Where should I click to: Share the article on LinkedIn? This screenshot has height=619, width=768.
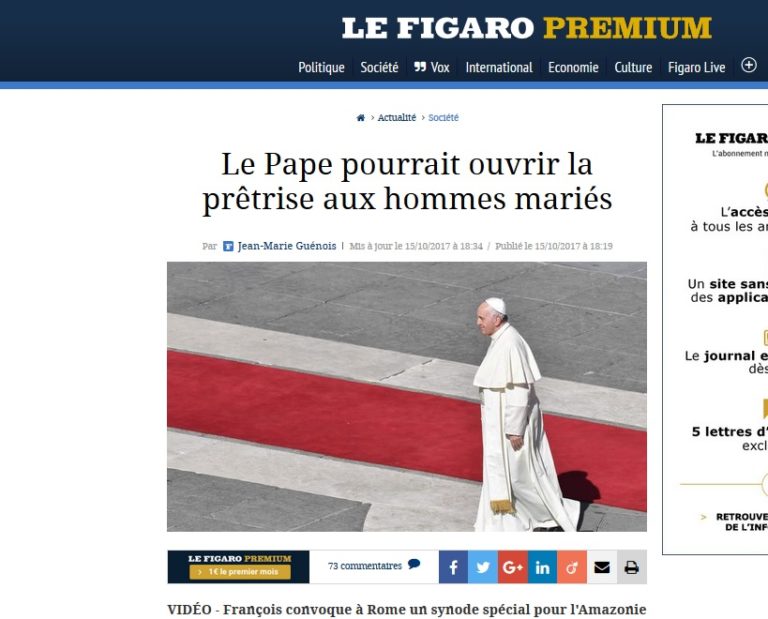pos(542,567)
